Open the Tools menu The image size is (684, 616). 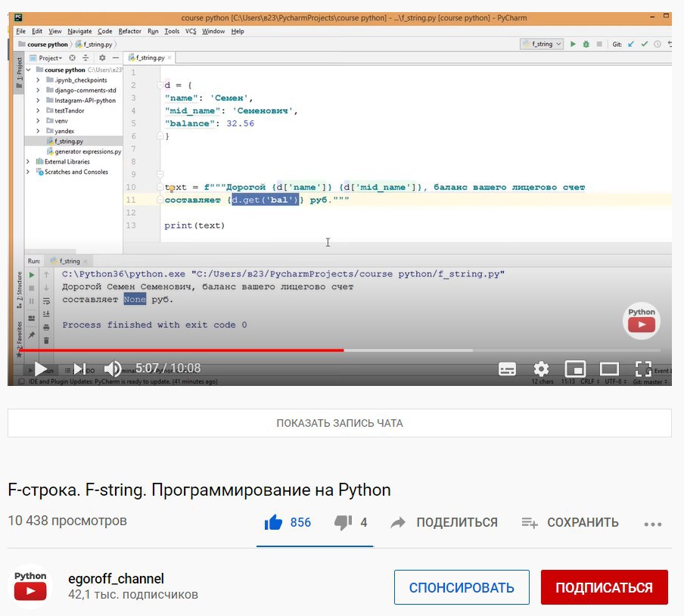click(x=172, y=32)
